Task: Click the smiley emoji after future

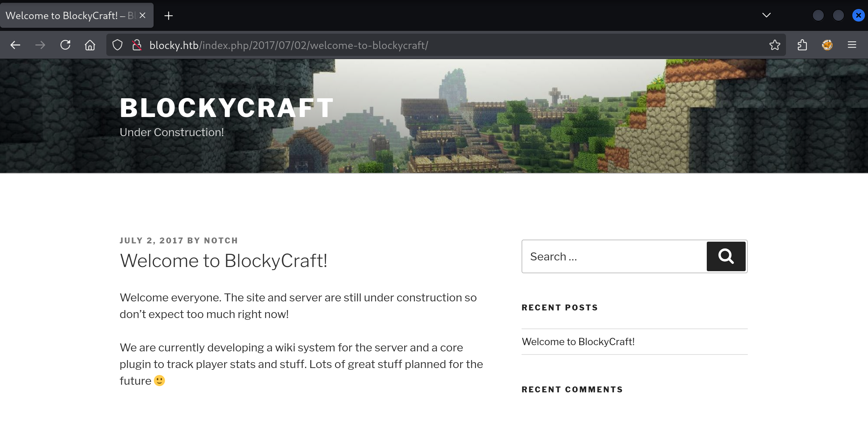Action: (x=159, y=381)
